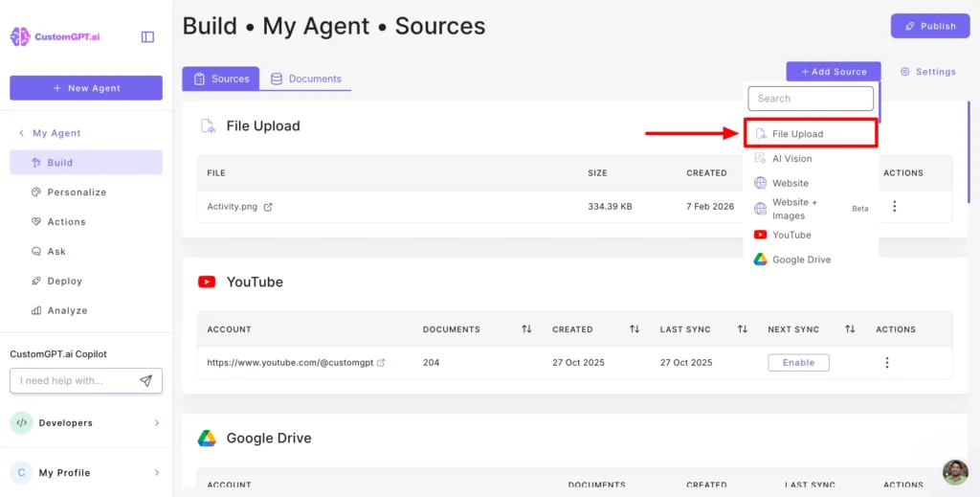Click the send icon in Copilot box
Screen dimensions: 980x497
[x=145, y=381]
